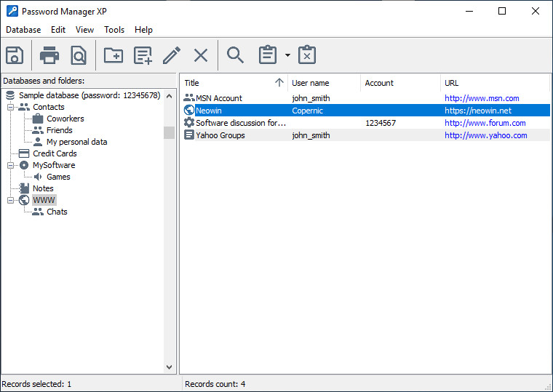The width and height of the screenshot is (553, 392).
Task: Click the Save database toolbar icon
Action: click(x=15, y=55)
